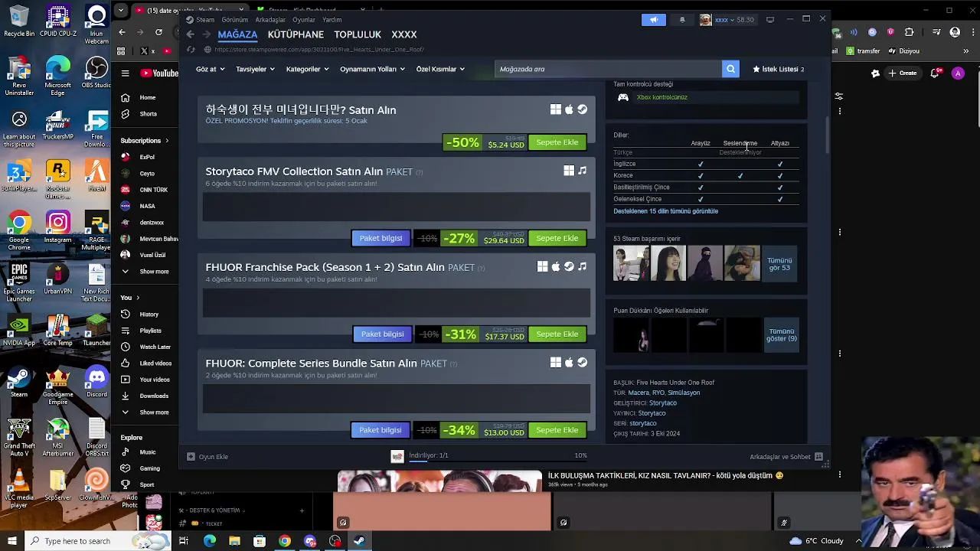The image size is (980, 551).
Task: Open YouTube Watch Later list
Action: click(x=154, y=347)
